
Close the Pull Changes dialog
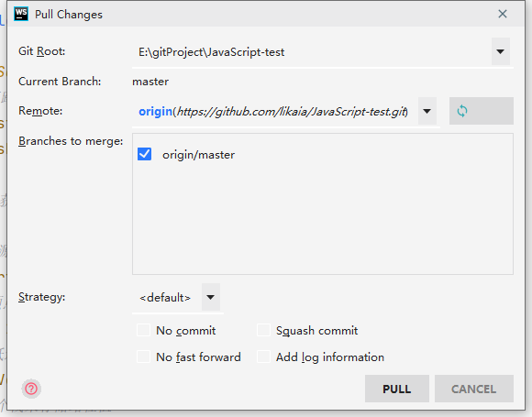(503, 14)
